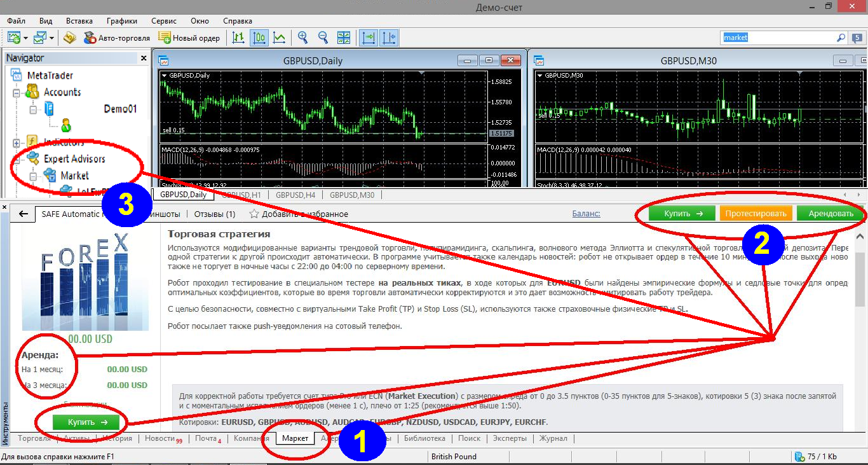Switch chart to bar chart mode

[238, 38]
